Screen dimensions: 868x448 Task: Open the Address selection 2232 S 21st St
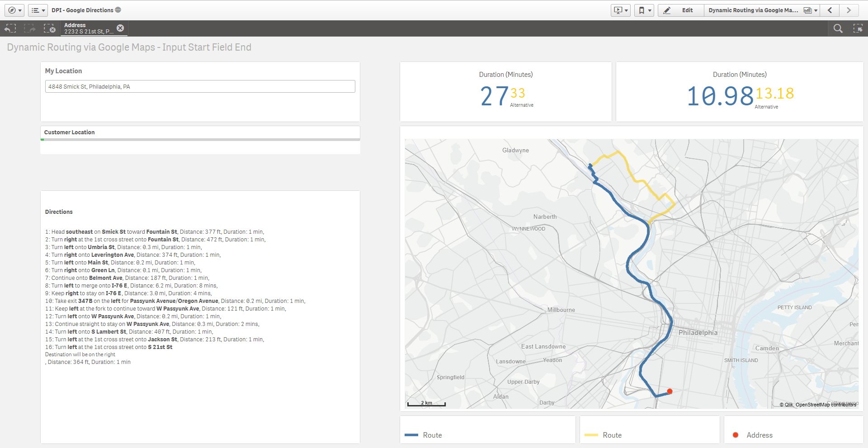click(89, 28)
